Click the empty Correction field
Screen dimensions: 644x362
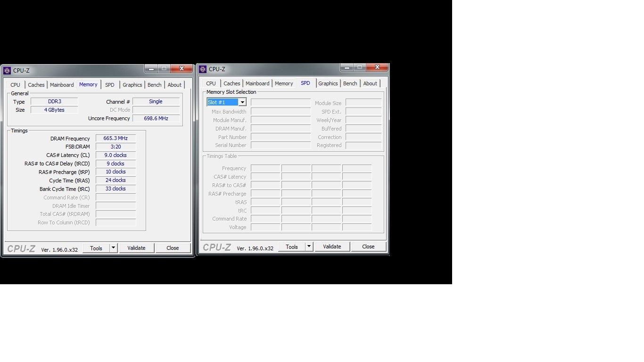[x=363, y=137]
